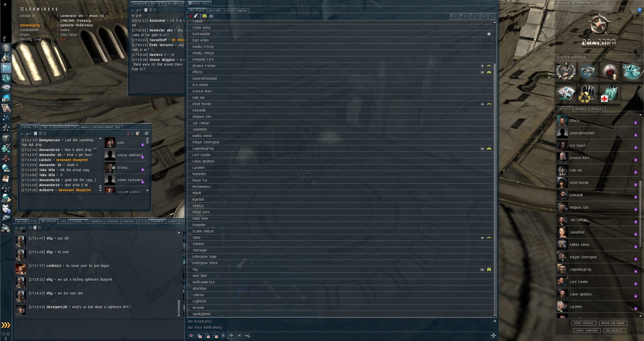Screen dimensions: 644x341
Task: Click the down arrow at the fleet list bottom
Action: click(495, 315)
